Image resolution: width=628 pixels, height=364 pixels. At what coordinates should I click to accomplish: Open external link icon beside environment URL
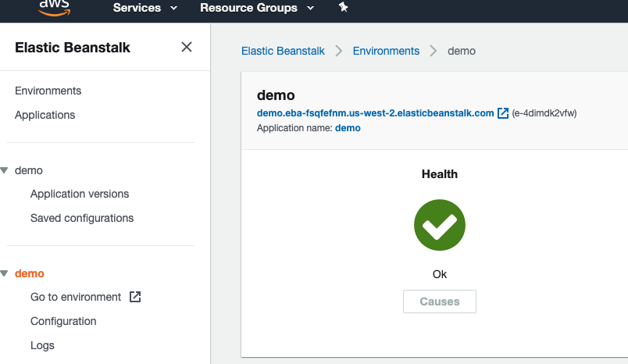tap(503, 113)
